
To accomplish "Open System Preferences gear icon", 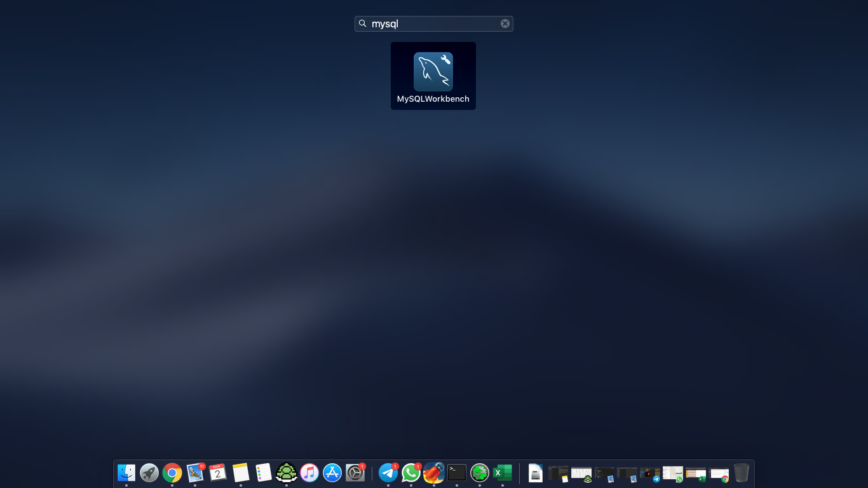I will click(355, 473).
